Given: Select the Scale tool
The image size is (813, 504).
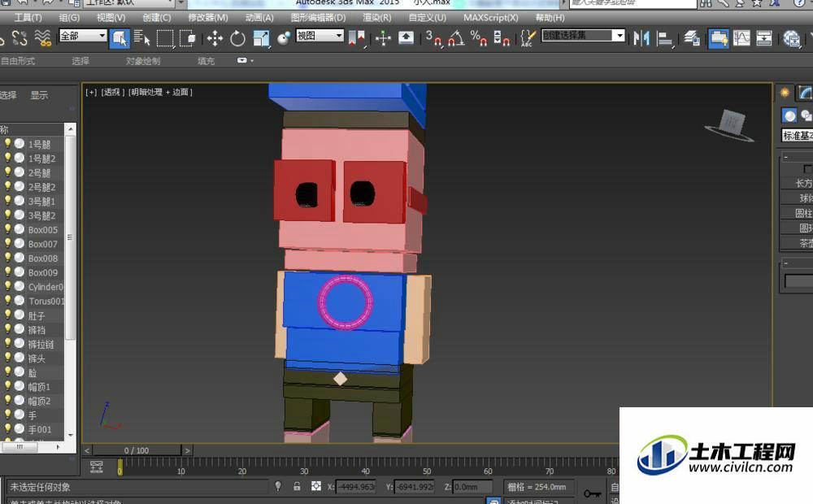Looking at the screenshot, I should [x=261, y=38].
